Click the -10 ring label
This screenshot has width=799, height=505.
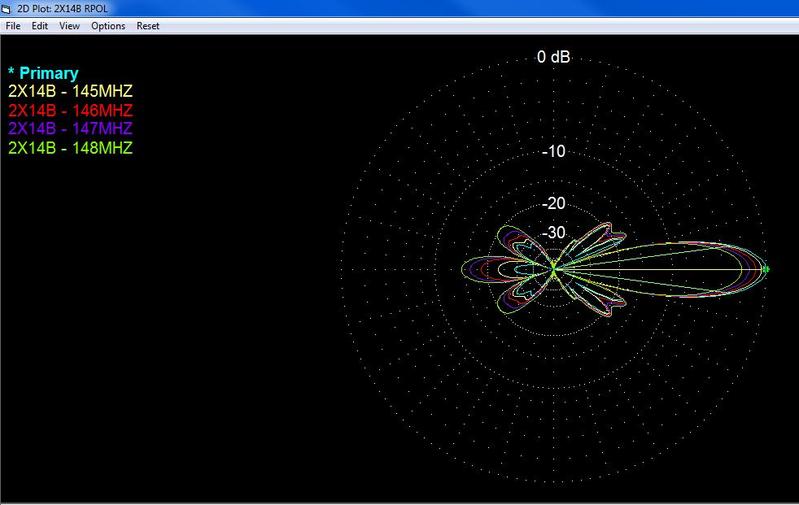coord(553,151)
